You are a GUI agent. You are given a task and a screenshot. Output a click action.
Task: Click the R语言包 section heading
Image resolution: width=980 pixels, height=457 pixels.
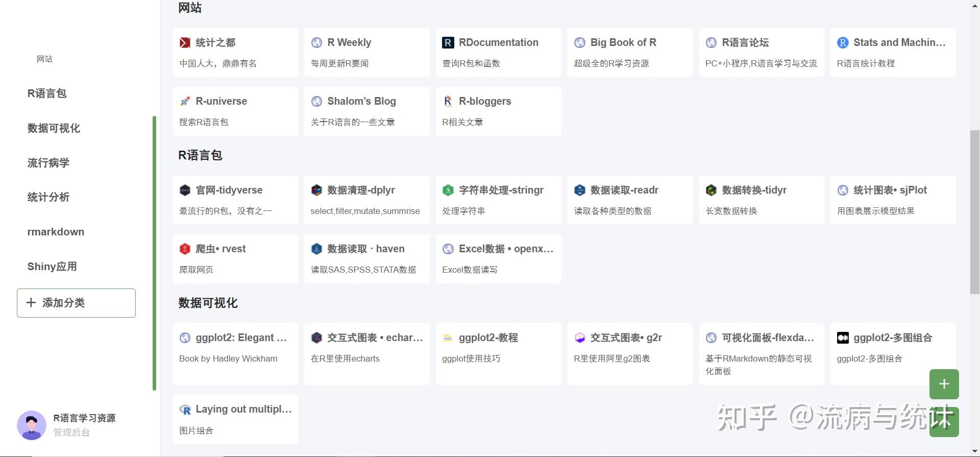[200, 156]
